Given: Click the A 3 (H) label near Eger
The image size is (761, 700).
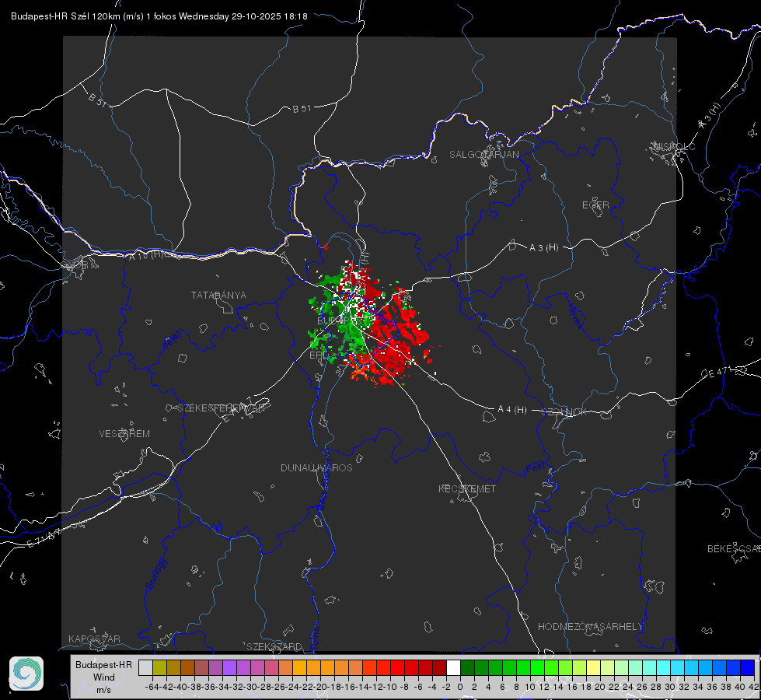Looking at the screenshot, I should point(543,247).
